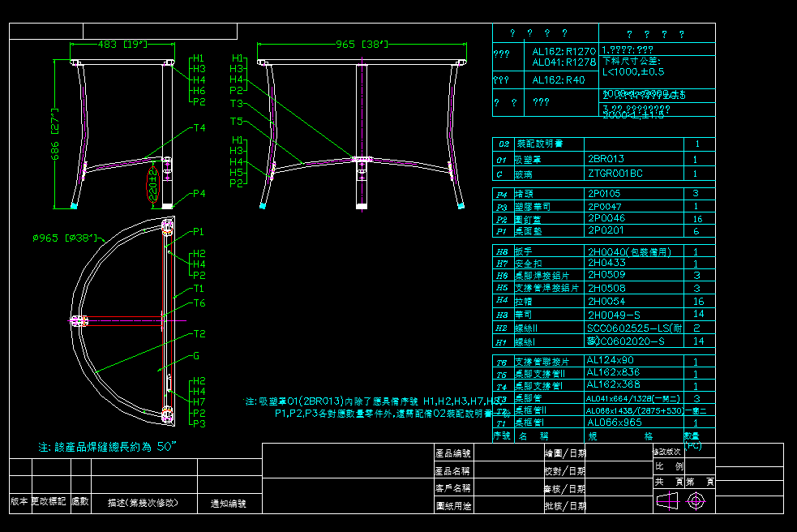Click part number ZTGR001BC
797x532 pixels.
click(x=615, y=174)
